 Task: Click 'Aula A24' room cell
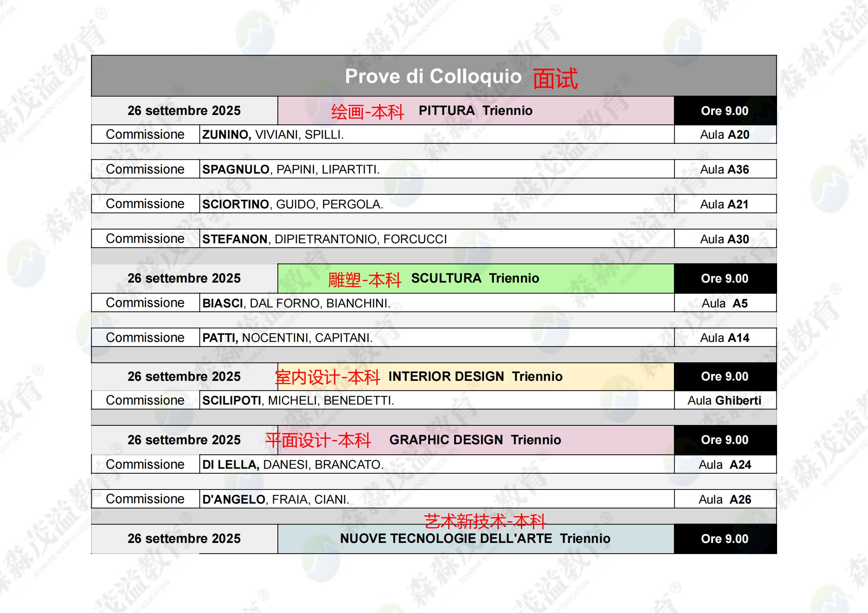point(725,464)
